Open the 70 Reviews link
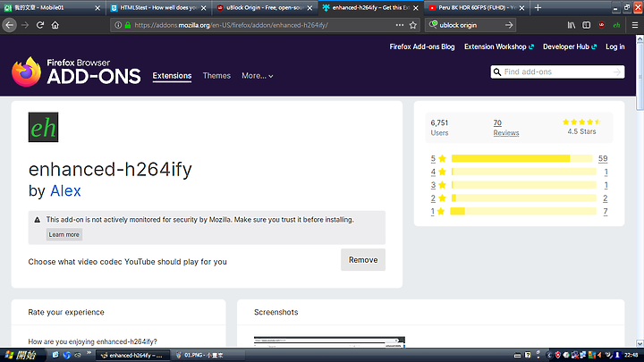 [506, 128]
